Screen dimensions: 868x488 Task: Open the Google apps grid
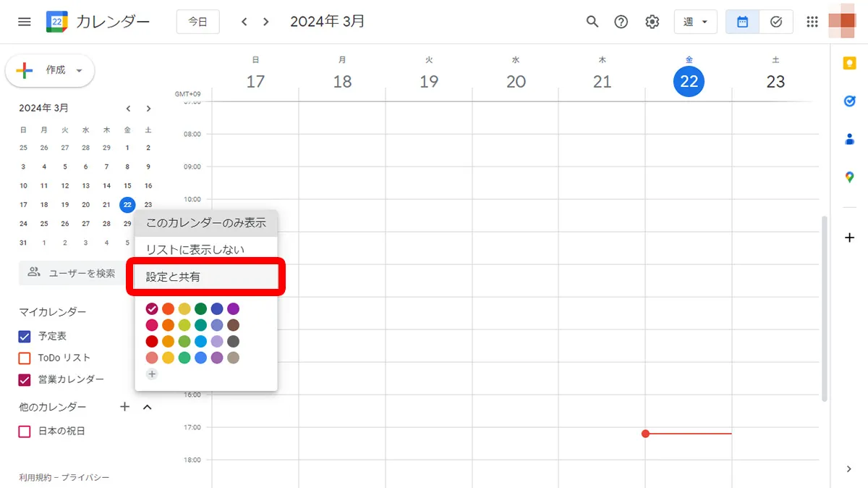(x=812, y=22)
